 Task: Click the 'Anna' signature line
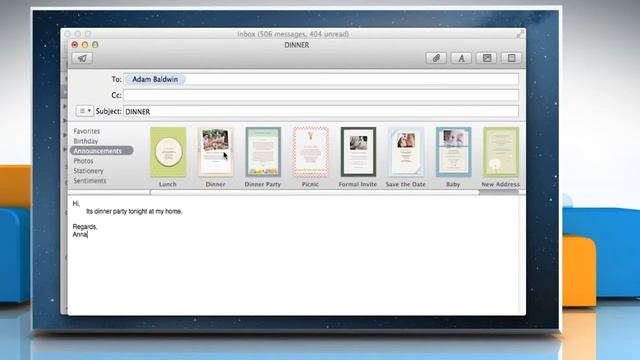tap(80, 234)
